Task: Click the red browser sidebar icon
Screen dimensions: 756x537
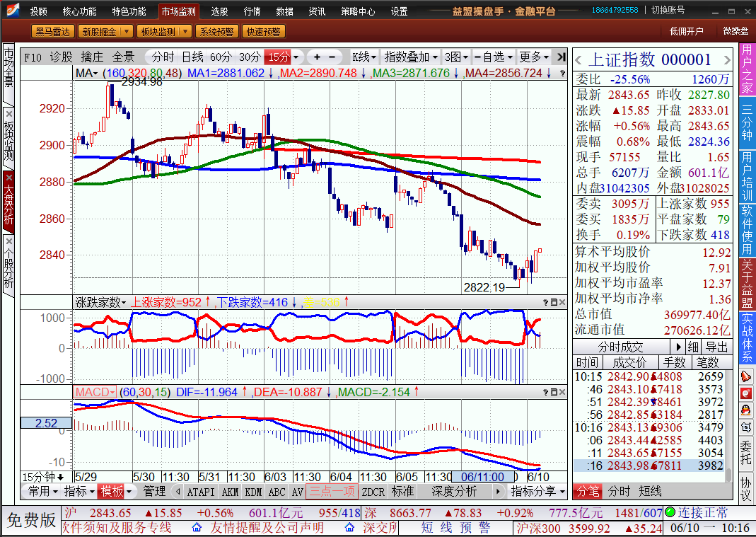Action: pyautogui.click(x=746, y=393)
